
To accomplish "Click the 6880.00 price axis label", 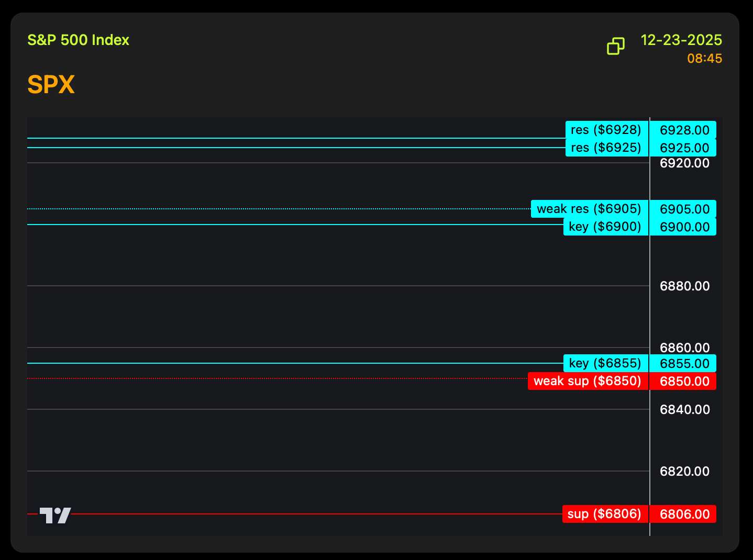I will pos(684,286).
